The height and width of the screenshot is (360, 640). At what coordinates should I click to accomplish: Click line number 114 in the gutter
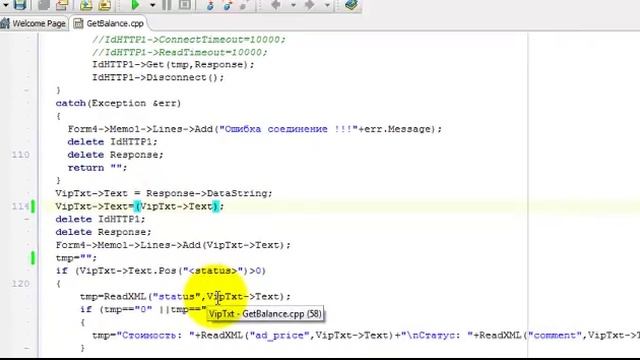click(x=20, y=206)
